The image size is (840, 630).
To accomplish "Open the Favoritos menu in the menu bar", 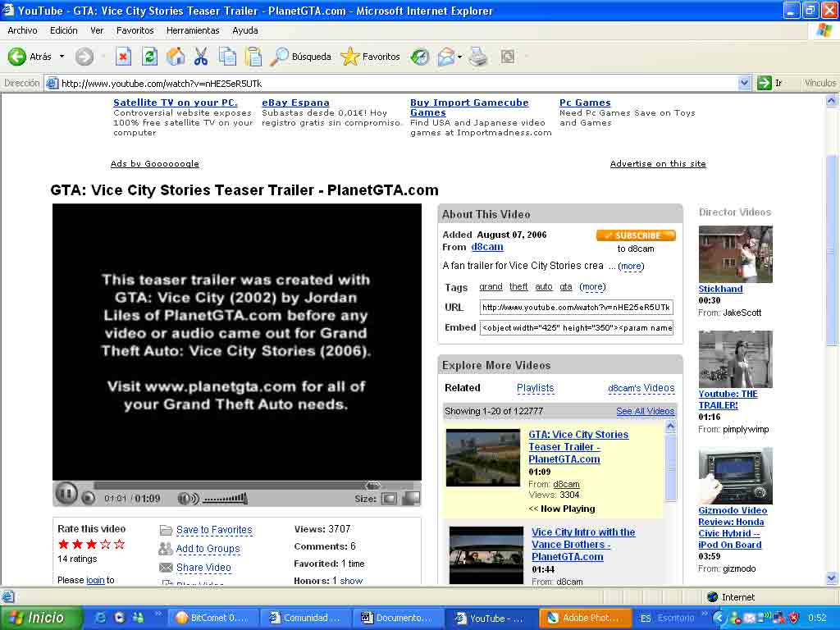I will click(135, 30).
